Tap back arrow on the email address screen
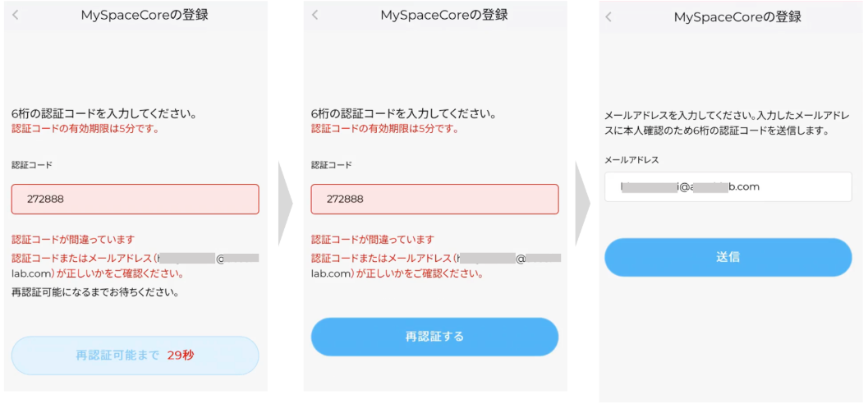Screen dimensions: 868x413 pos(609,17)
